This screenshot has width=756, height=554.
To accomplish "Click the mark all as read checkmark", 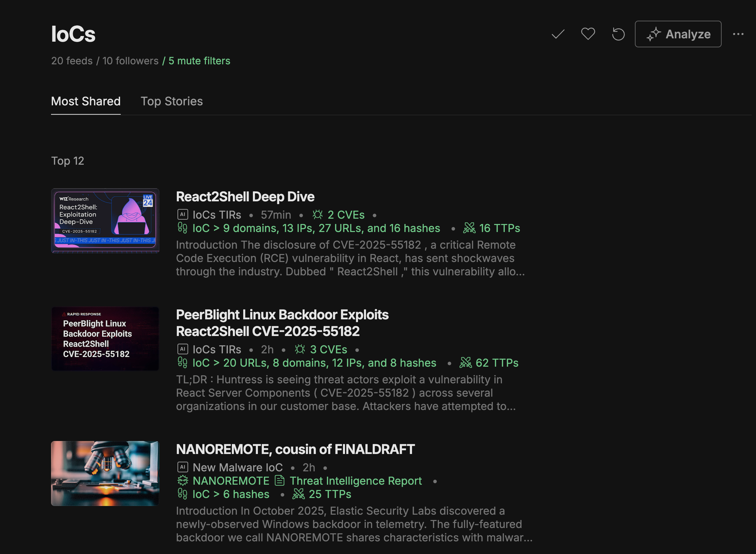I will (x=558, y=34).
